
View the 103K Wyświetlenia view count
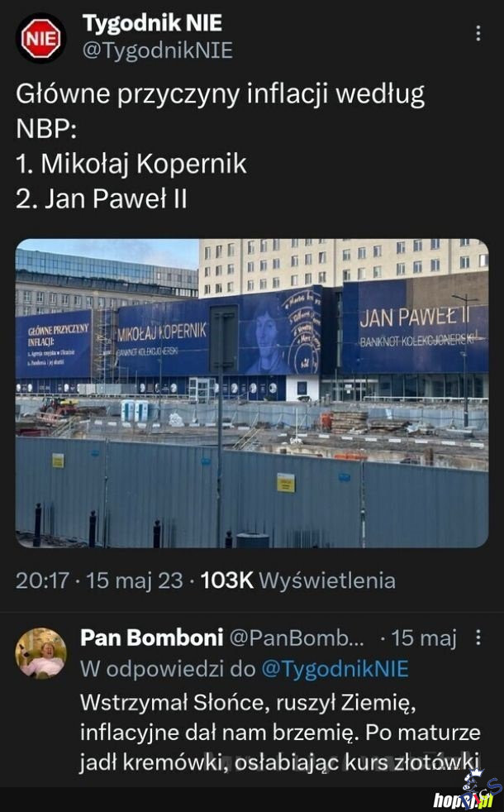298,580
